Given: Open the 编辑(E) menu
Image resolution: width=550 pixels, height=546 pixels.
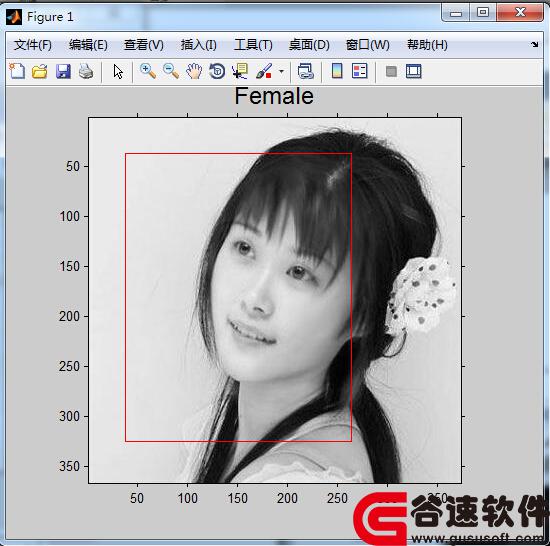Looking at the screenshot, I should 88,45.
